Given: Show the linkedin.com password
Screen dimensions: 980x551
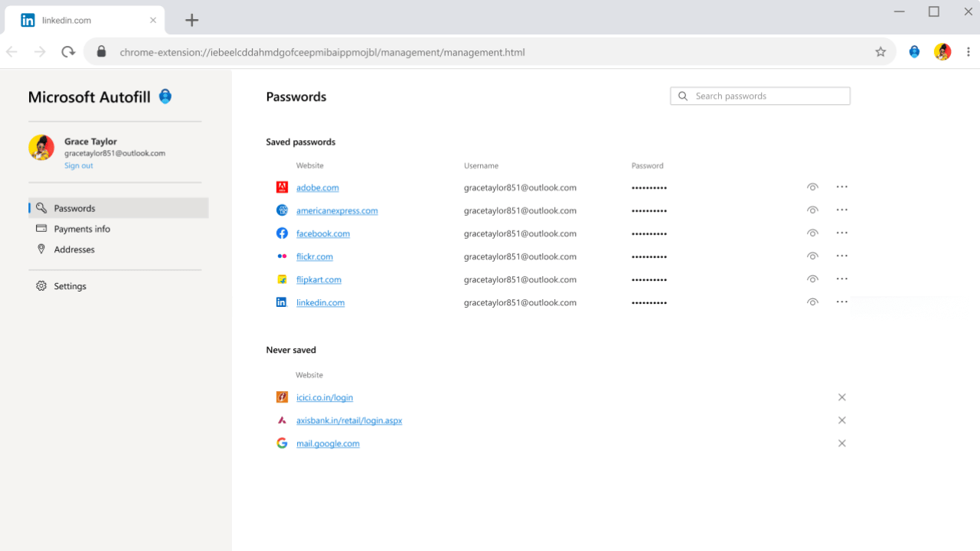Looking at the screenshot, I should pos(812,302).
